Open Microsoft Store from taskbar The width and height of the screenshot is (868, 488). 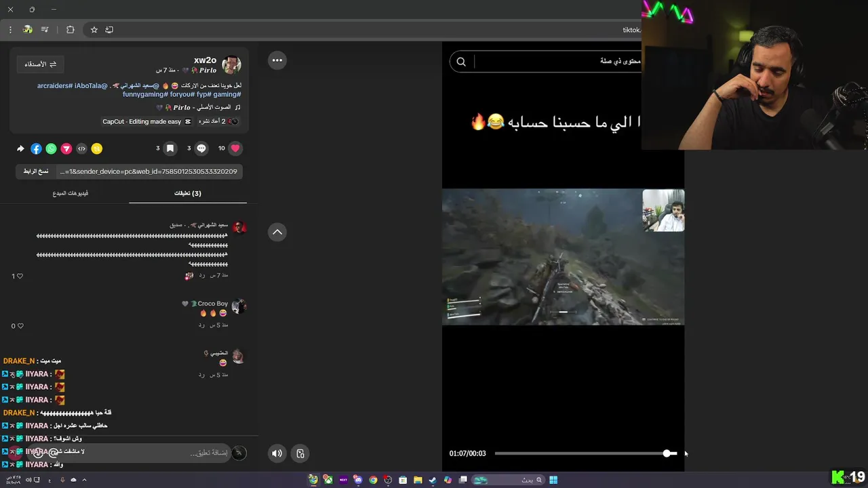click(x=403, y=480)
